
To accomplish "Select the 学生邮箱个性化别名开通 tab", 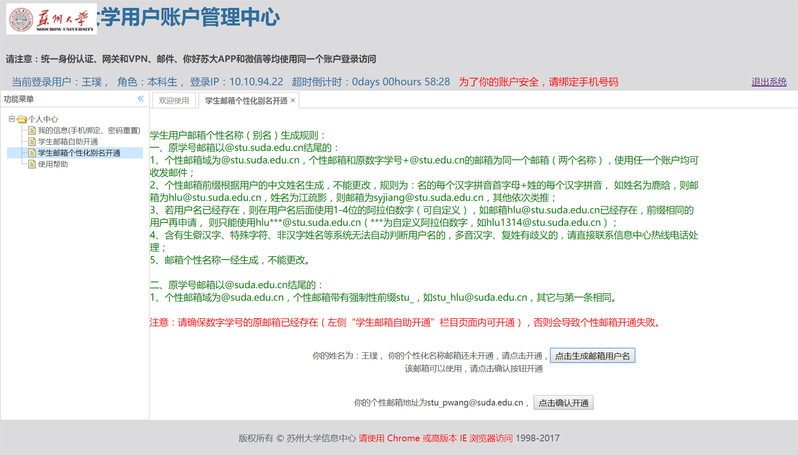I will pyautogui.click(x=244, y=101).
